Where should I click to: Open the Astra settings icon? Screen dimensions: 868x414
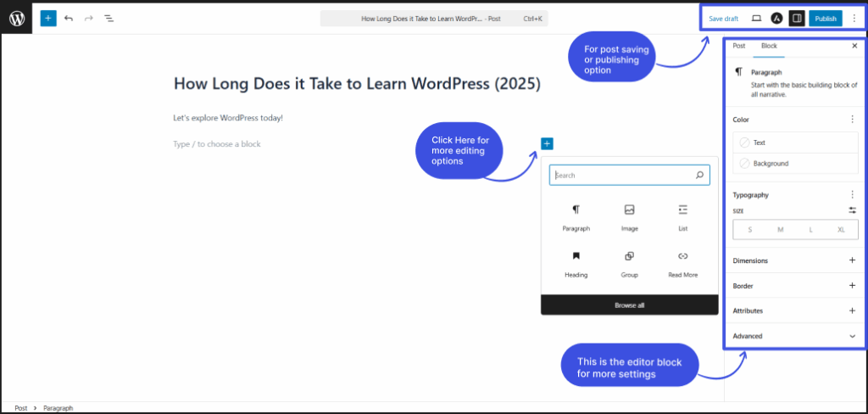[776, 19]
